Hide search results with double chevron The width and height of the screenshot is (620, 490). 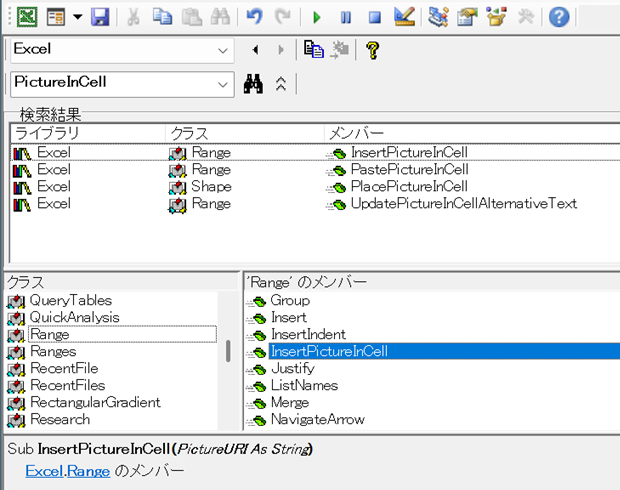(281, 83)
